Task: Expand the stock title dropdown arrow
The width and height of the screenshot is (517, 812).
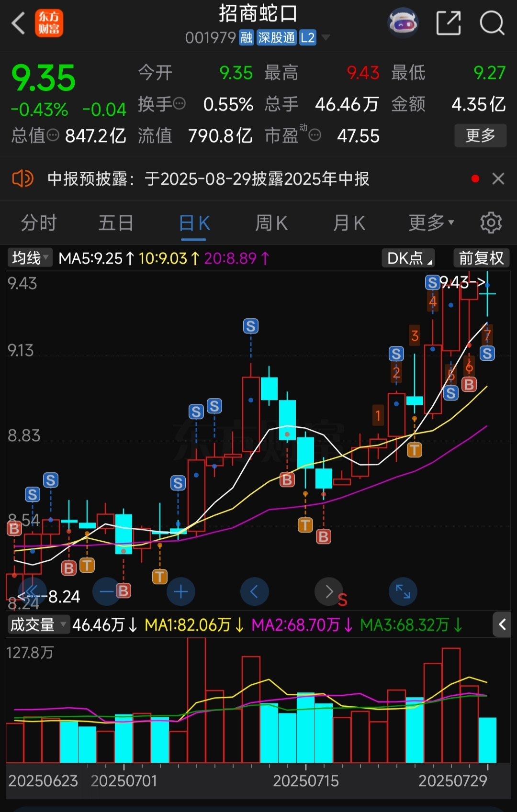Action: coord(326,37)
